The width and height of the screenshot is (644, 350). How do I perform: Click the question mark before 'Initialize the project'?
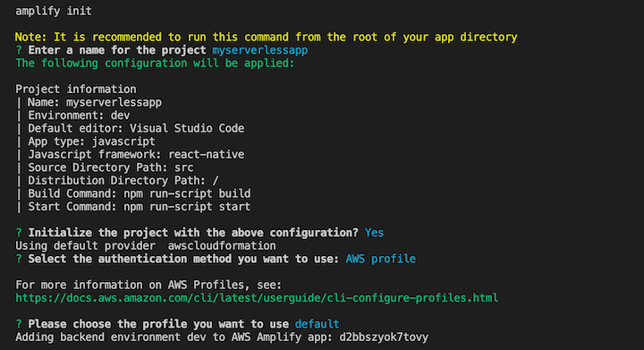pyautogui.click(x=19, y=233)
